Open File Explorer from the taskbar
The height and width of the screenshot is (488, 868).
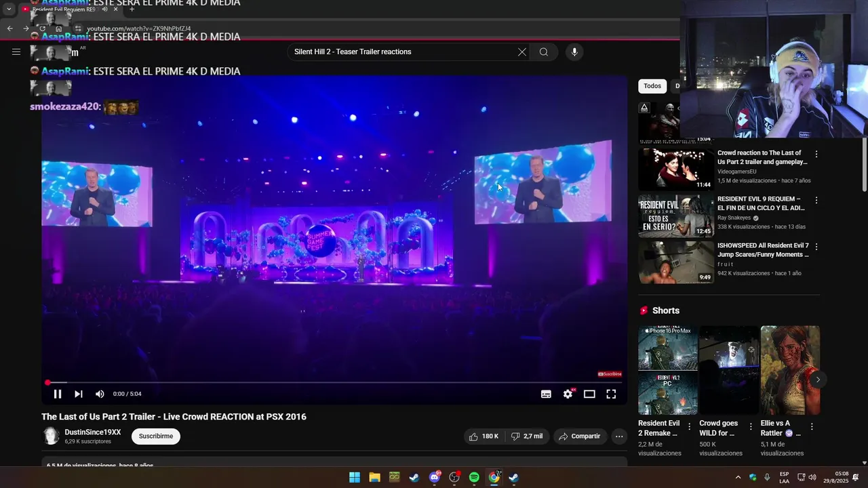(374, 477)
